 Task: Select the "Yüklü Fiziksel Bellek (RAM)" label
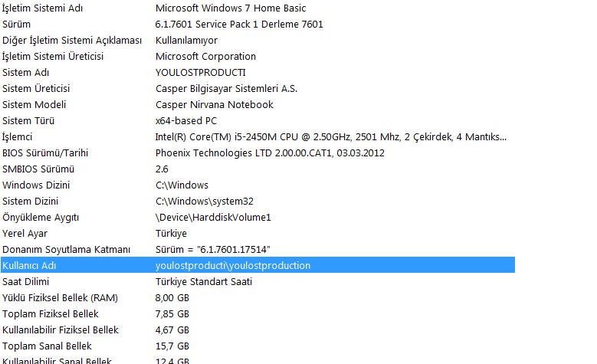(60, 298)
